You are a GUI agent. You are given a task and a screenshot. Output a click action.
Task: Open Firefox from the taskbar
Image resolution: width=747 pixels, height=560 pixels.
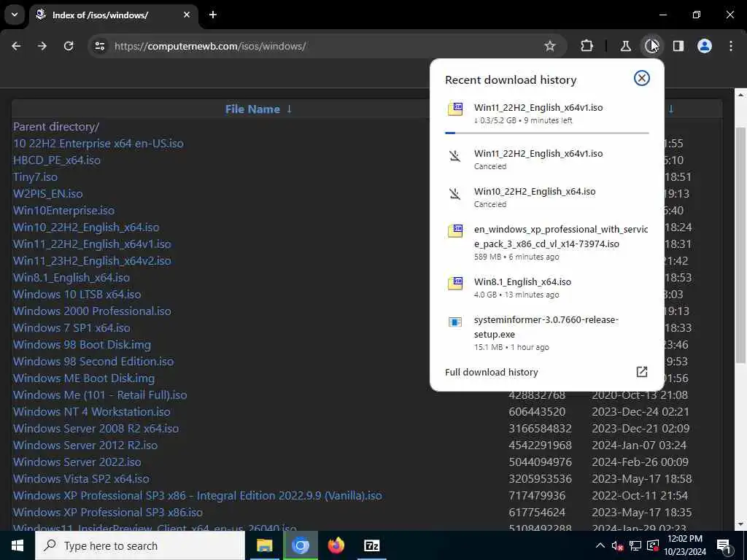coord(336,545)
